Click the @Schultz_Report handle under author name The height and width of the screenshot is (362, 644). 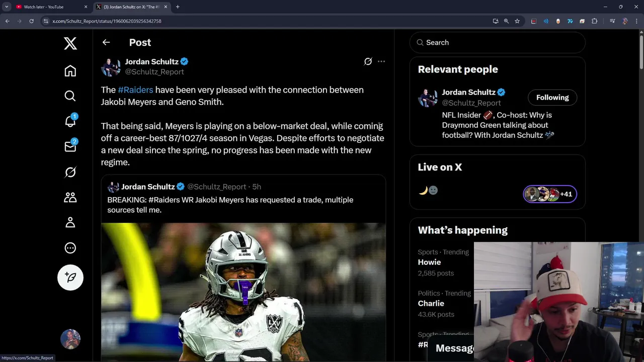click(x=154, y=72)
